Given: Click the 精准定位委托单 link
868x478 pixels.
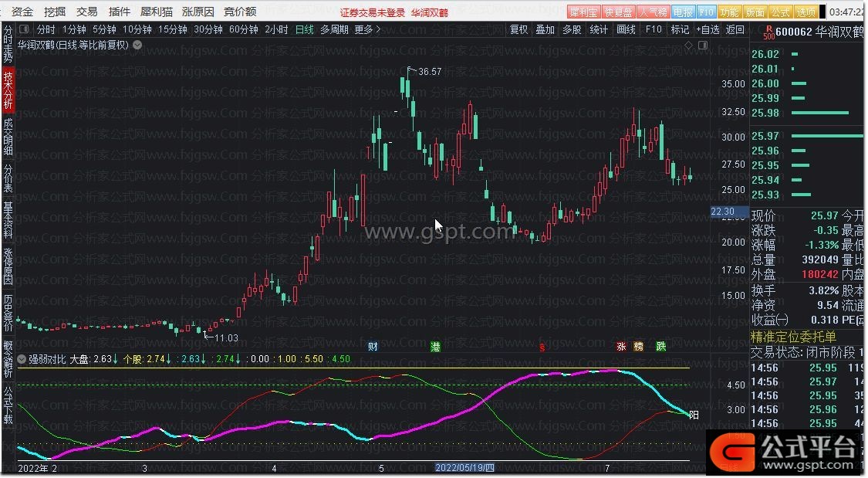Looking at the screenshot, I should (x=793, y=337).
